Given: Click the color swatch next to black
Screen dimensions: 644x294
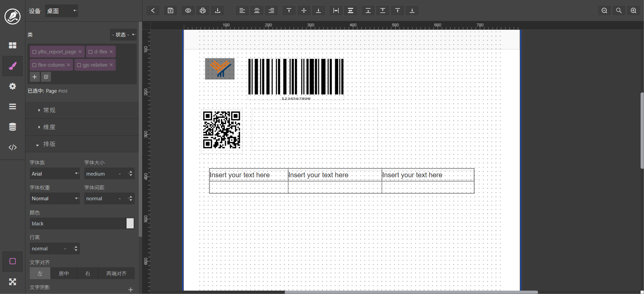Looking at the screenshot, I should point(130,223).
